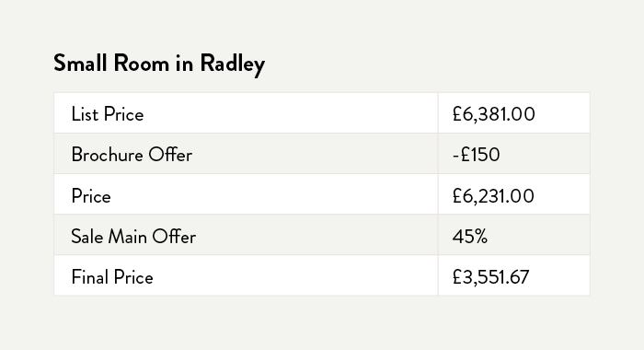Viewport: 644px width, 350px height.
Task: Click the £6,231.00 price value
Action: coord(493,196)
